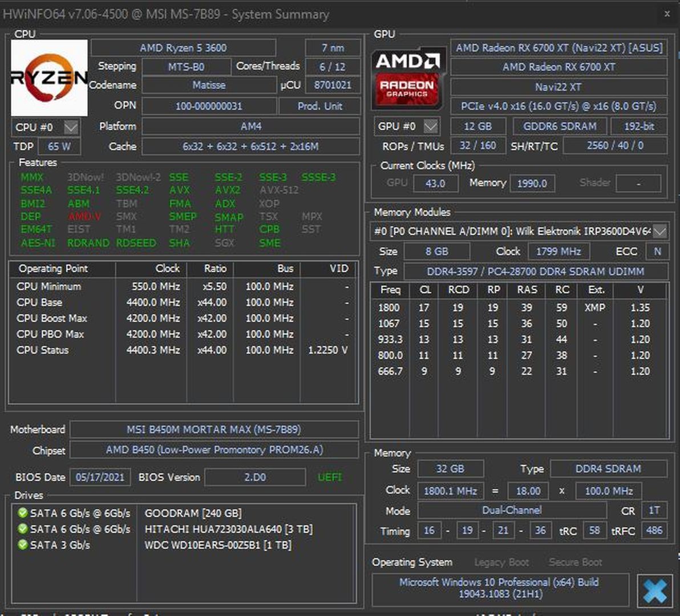Image resolution: width=680 pixels, height=616 pixels.
Task: Click the CPU cache field 6x32 + 6x32
Action: [251, 147]
